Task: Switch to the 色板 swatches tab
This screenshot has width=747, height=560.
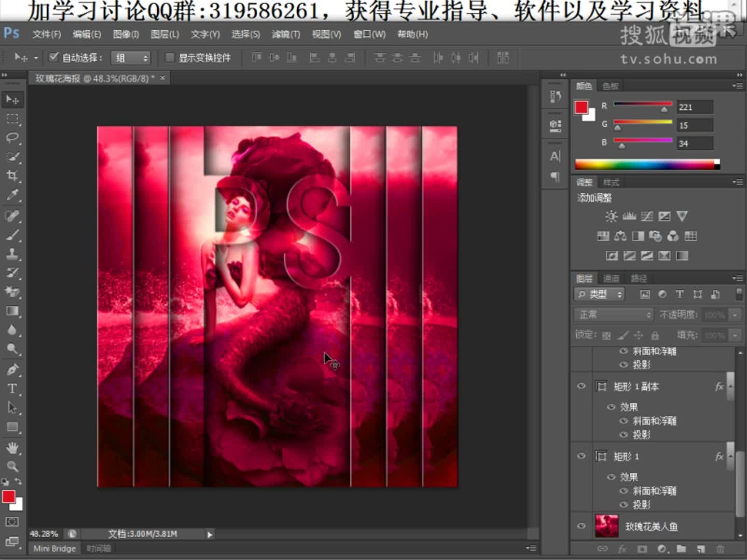Action: [611, 86]
